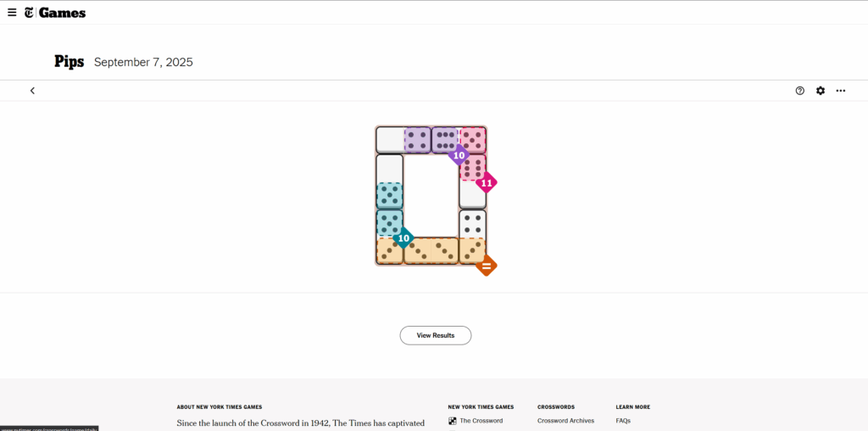The width and height of the screenshot is (868, 431).
Task: Click the white four-pip domino half
Action: pyautogui.click(x=473, y=224)
